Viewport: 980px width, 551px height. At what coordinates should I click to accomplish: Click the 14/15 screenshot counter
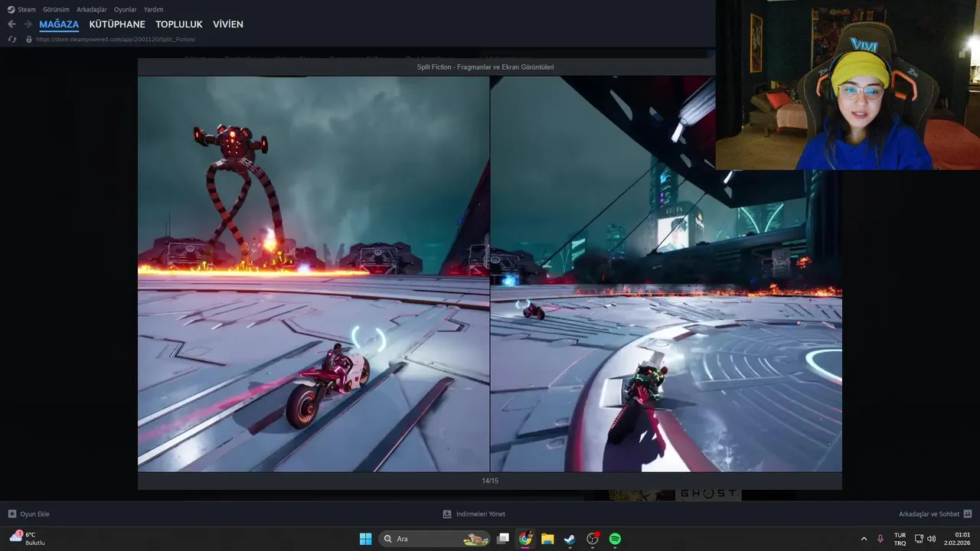(490, 481)
